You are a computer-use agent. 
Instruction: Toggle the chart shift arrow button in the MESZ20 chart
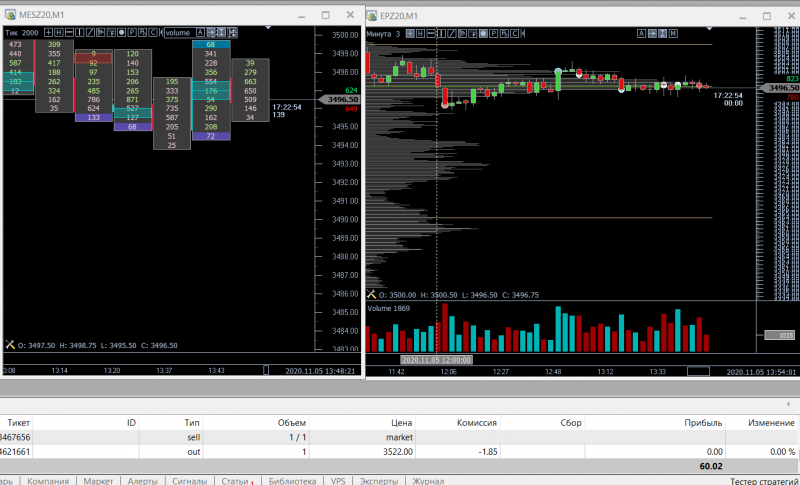tap(211, 33)
